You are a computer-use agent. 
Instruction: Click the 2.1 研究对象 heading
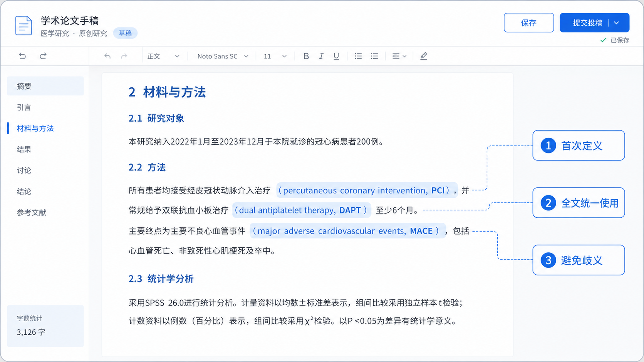[x=156, y=118]
